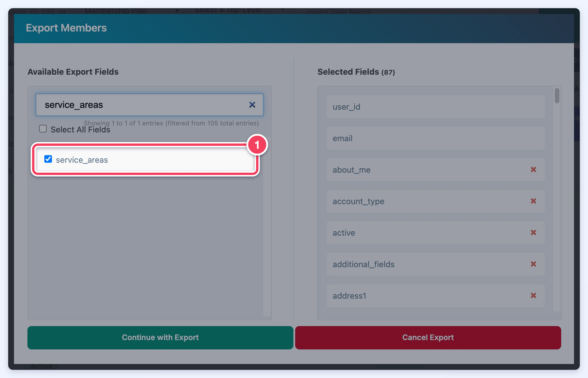This screenshot has width=588, height=378.
Task: Click Continue with Export button
Action: (160, 337)
